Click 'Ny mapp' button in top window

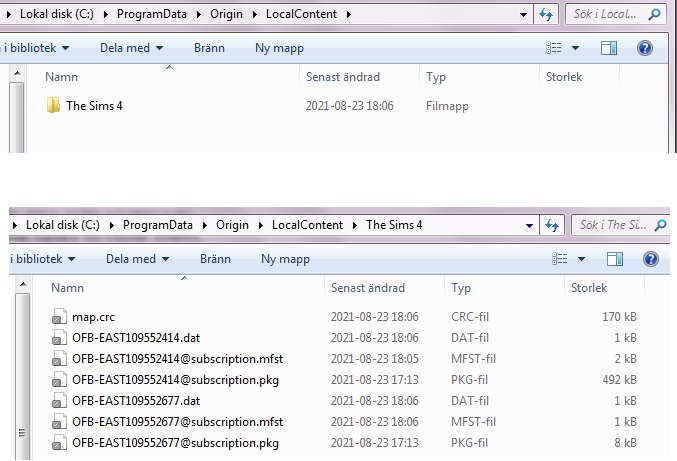(279, 48)
